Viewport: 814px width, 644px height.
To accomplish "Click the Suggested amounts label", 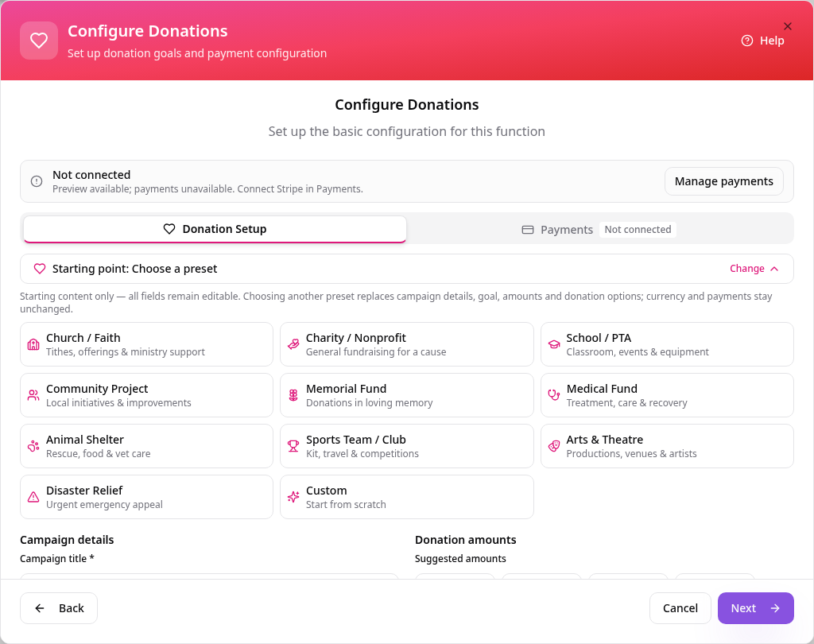I will (460, 559).
